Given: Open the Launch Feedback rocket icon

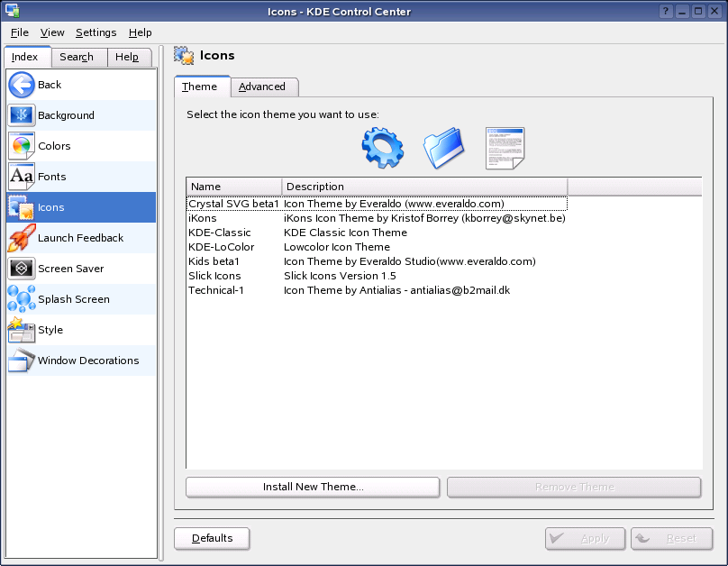Looking at the screenshot, I should (22, 238).
